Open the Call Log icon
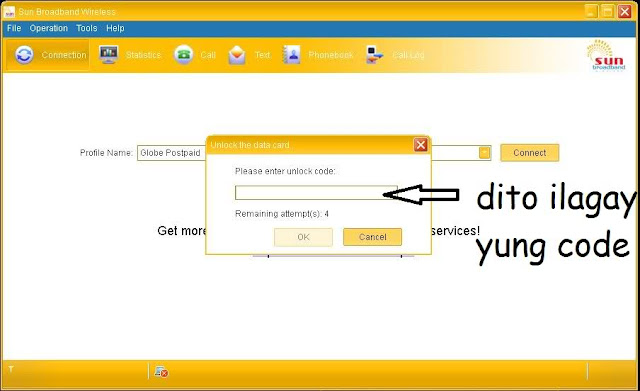This screenshot has width=640, height=391. point(375,55)
